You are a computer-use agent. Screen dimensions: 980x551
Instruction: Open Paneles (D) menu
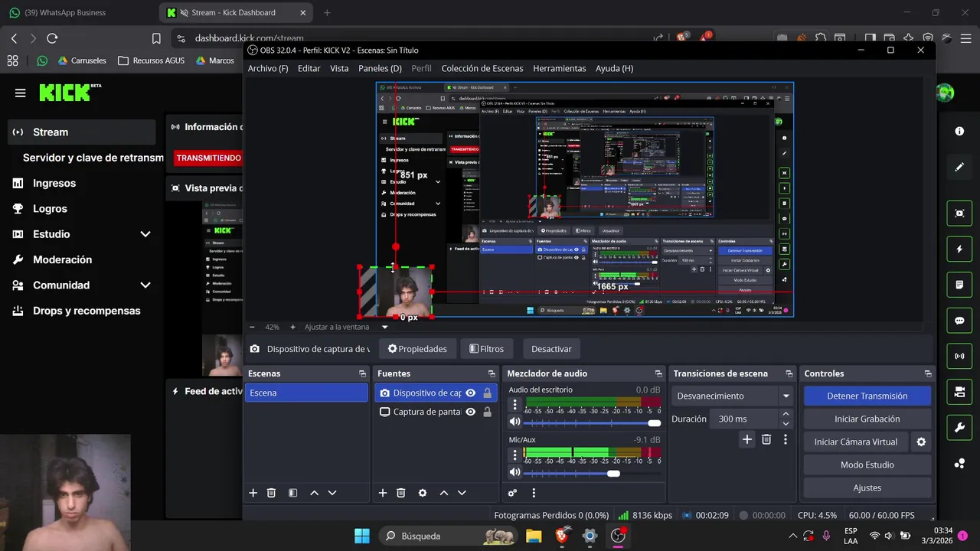click(380, 68)
